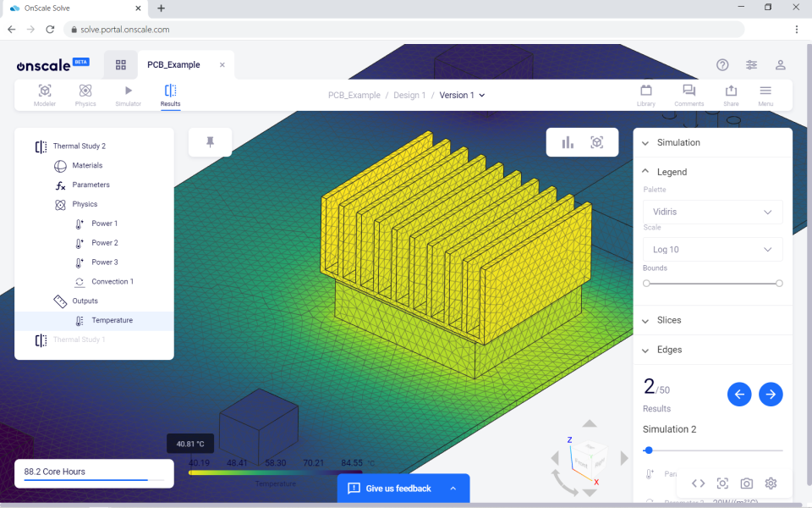This screenshot has width=812, height=508.
Task: Switch to 3D model view icon
Action: 596,142
